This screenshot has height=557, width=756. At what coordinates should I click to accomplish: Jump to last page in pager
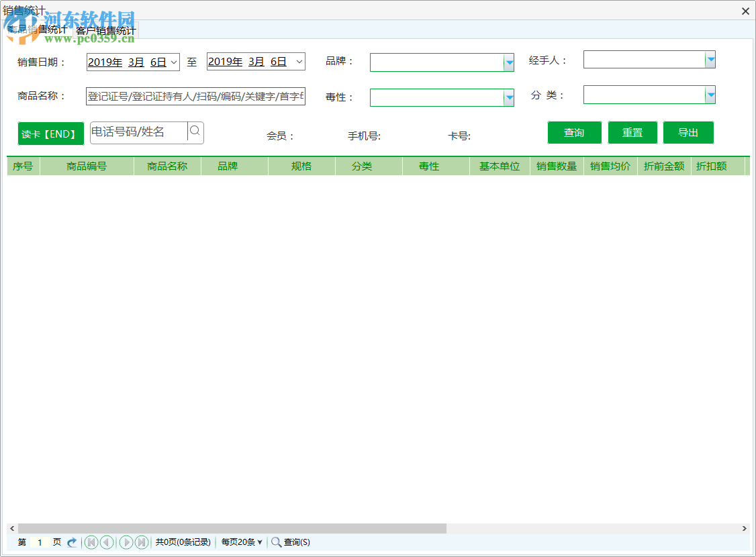(141, 542)
